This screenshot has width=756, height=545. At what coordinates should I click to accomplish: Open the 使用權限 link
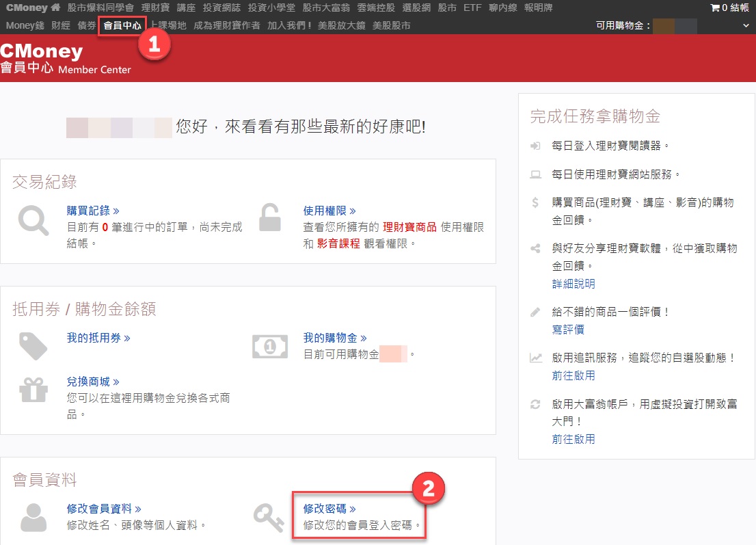point(329,211)
